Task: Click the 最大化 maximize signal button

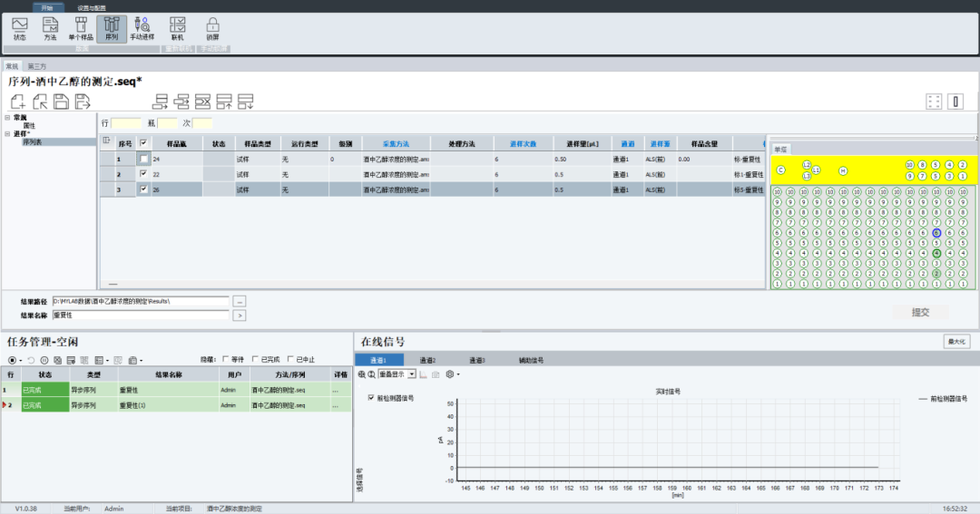Action: [x=956, y=342]
